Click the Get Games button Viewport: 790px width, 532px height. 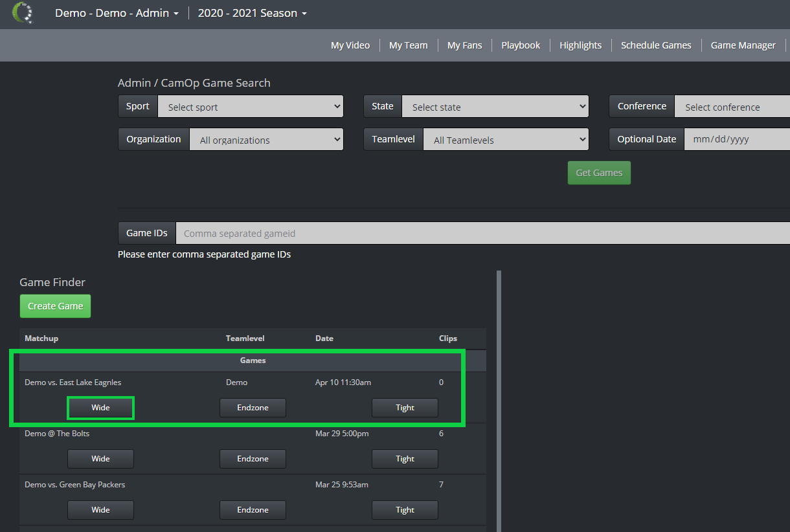coord(599,173)
